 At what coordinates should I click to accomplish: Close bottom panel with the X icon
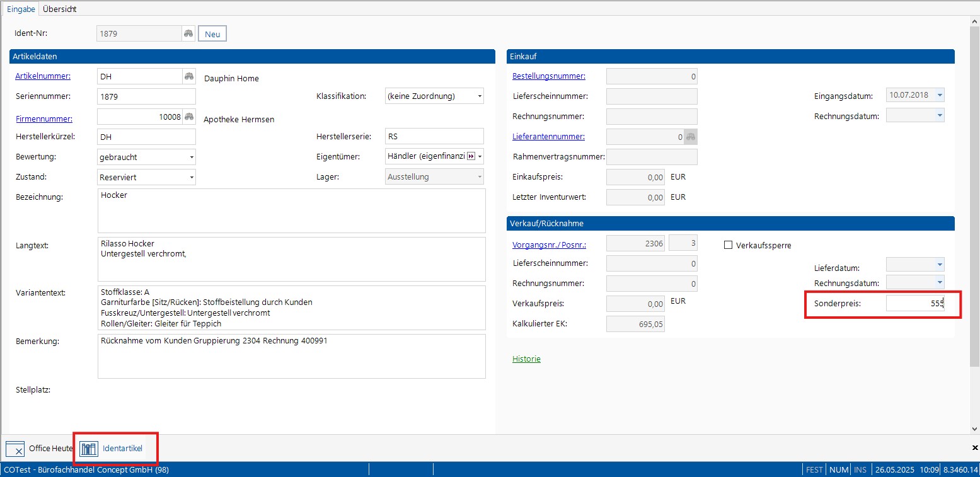tap(975, 447)
